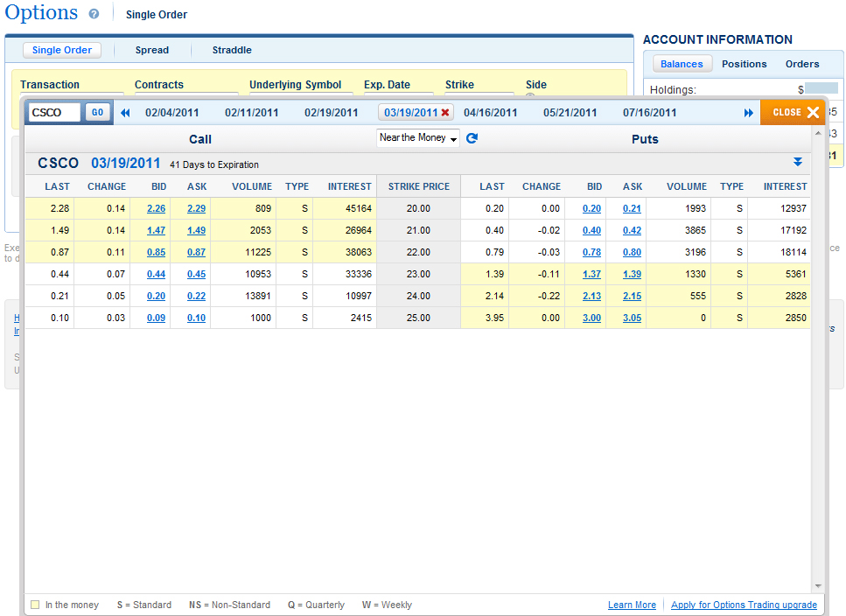This screenshot has height=616, width=846.
Task: Select the 07/16/2011 expiration date
Action: point(650,113)
